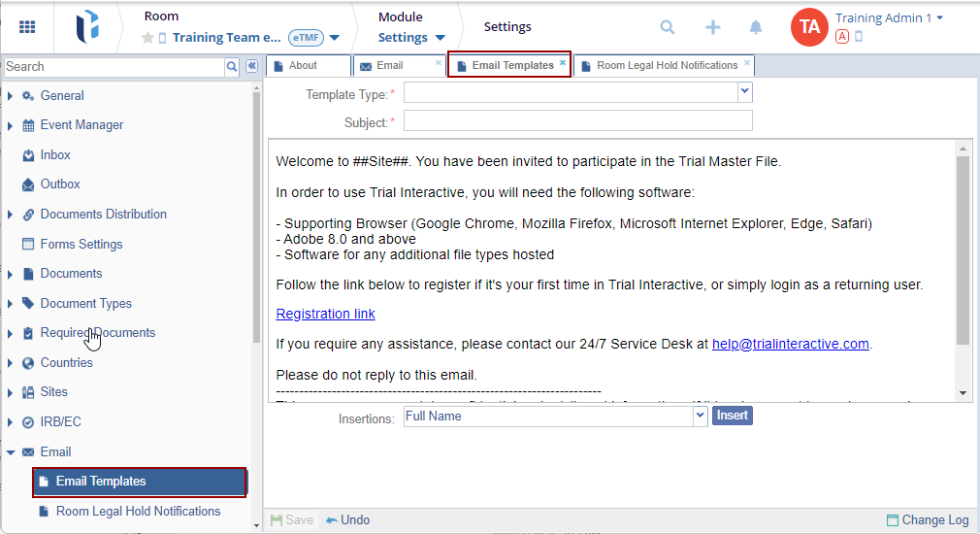Select Inbox in the settings tree
The height and width of the screenshot is (534, 980).
tap(55, 155)
